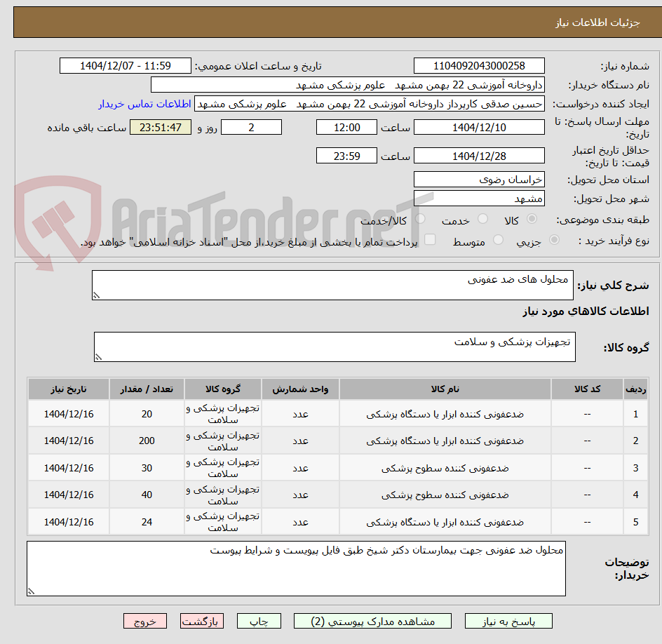Viewport: 662px width, 644px height.
Task: Click the city field مشهد
Action: pos(479,199)
